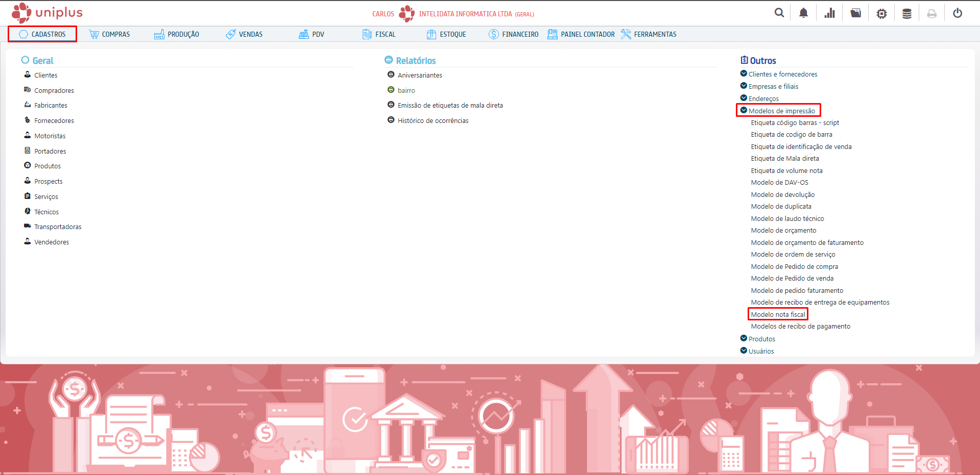
Task: Click the database stack icon
Action: coord(906,13)
